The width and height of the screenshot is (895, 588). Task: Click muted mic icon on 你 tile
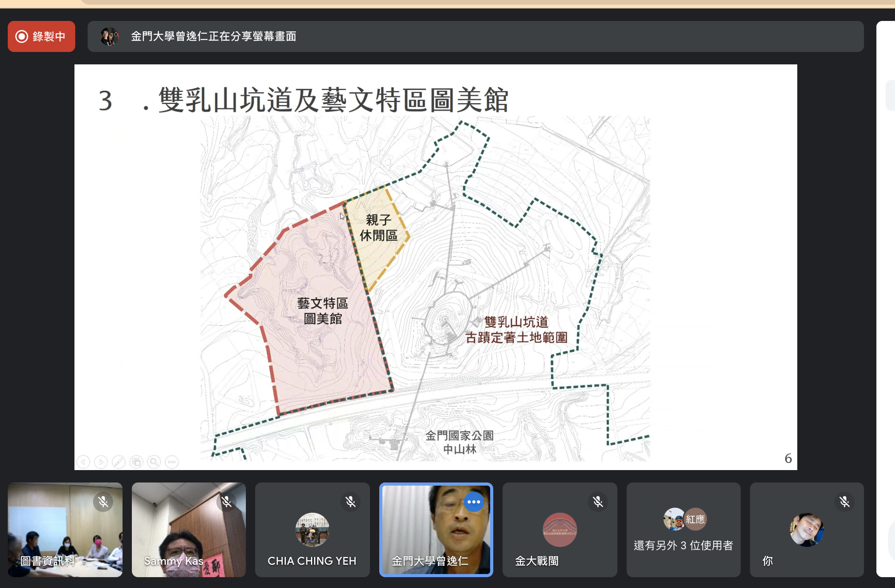pos(845,502)
